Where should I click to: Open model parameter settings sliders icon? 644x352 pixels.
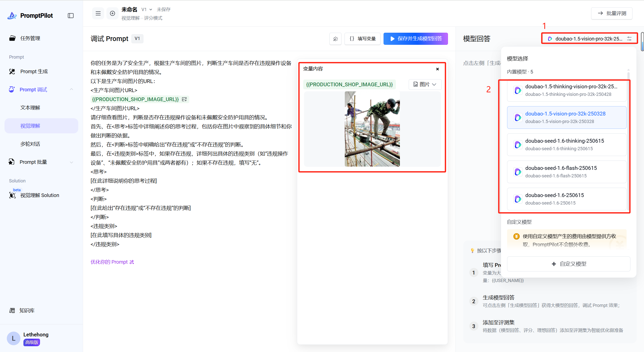click(629, 39)
